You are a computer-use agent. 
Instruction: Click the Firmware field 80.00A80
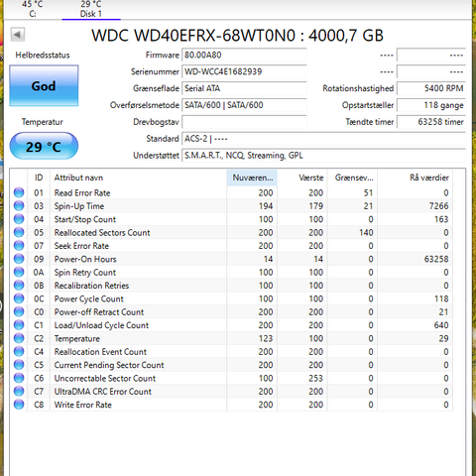pyautogui.click(x=244, y=56)
